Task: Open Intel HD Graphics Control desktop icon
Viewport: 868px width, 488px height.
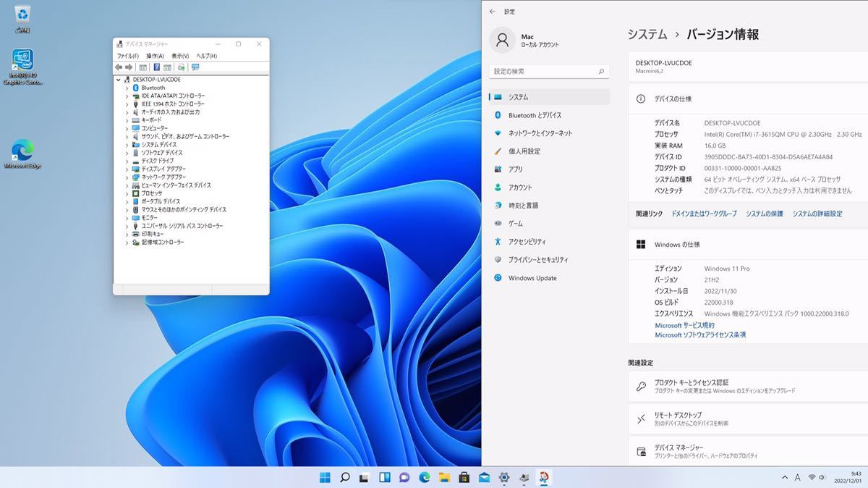Action: 22,67
